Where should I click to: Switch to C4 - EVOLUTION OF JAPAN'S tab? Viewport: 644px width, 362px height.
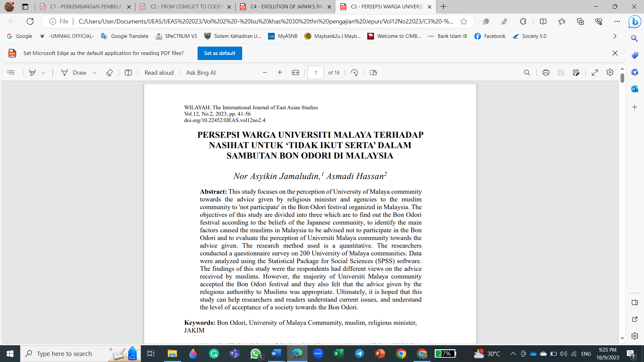pyautogui.click(x=286, y=7)
